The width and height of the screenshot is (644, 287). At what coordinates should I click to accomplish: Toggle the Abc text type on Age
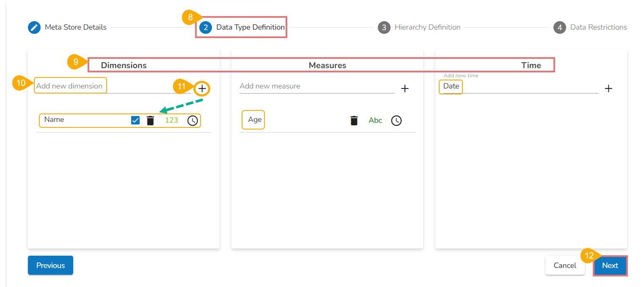click(375, 120)
